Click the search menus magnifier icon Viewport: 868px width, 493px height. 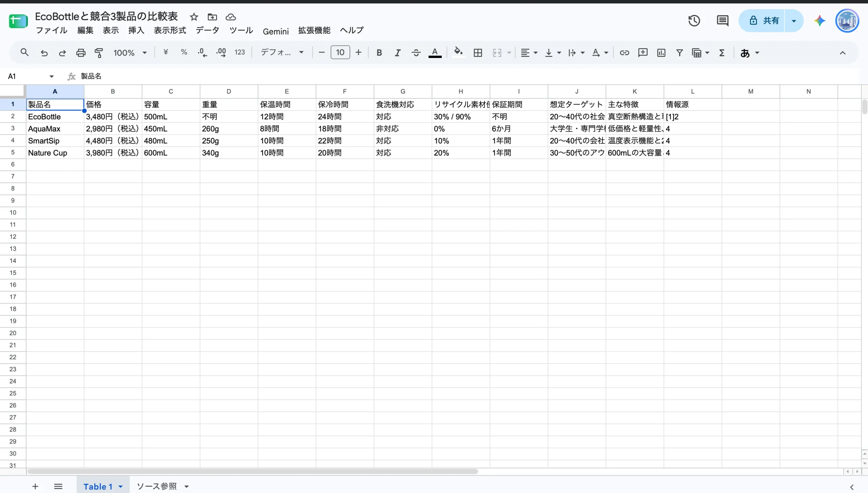click(24, 53)
